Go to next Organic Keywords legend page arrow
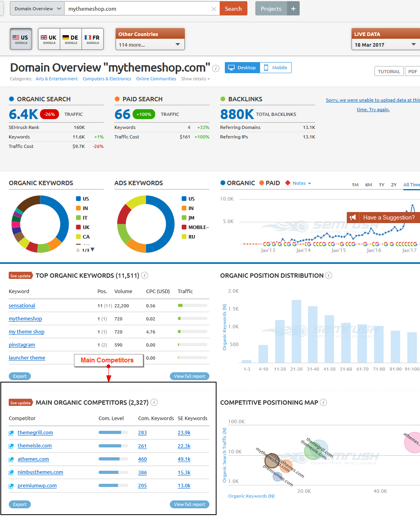The height and width of the screenshot is (519, 420). point(93,250)
